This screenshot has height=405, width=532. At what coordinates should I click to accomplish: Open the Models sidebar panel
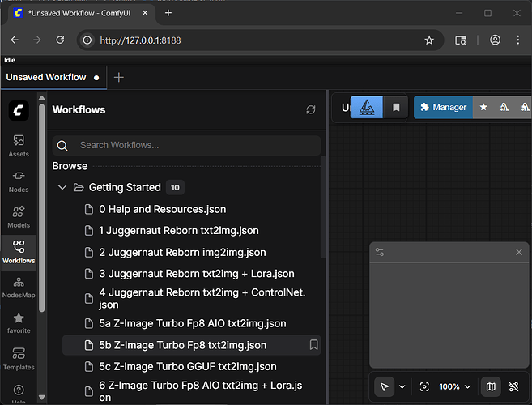(19, 216)
